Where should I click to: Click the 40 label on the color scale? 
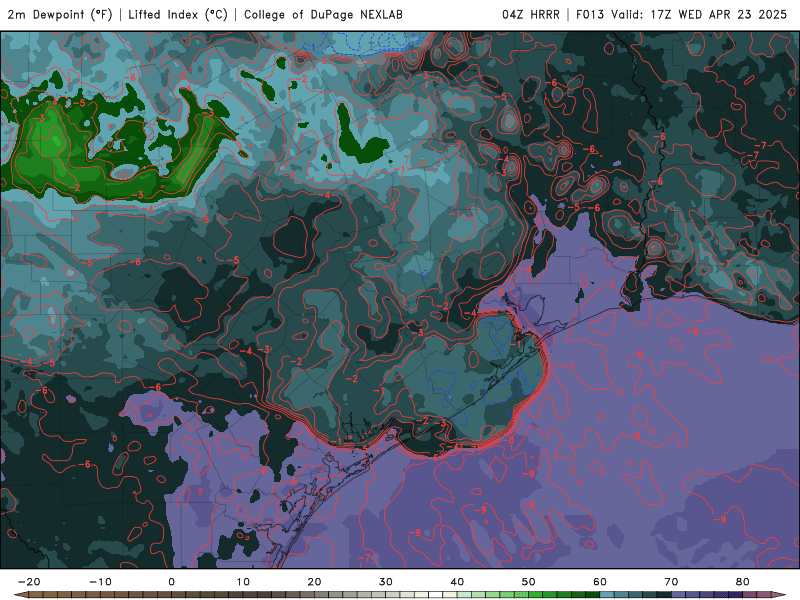click(457, 582)
